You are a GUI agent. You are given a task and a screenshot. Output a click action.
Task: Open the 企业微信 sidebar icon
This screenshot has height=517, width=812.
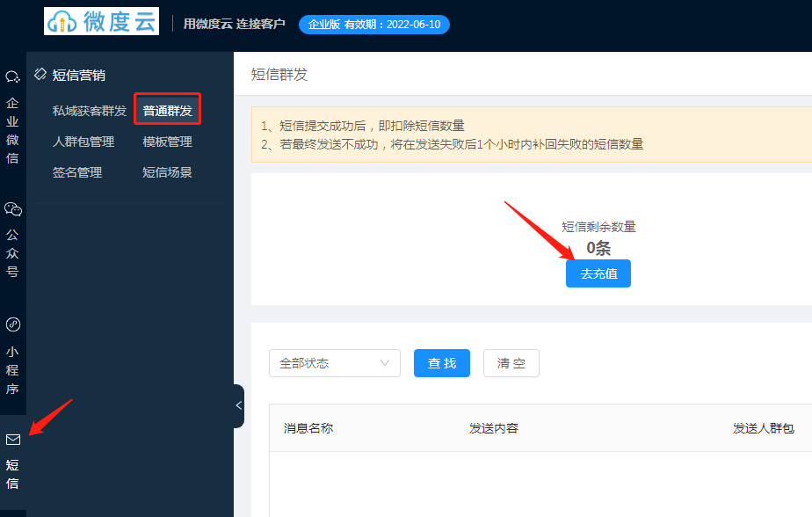tap(12, 76)
